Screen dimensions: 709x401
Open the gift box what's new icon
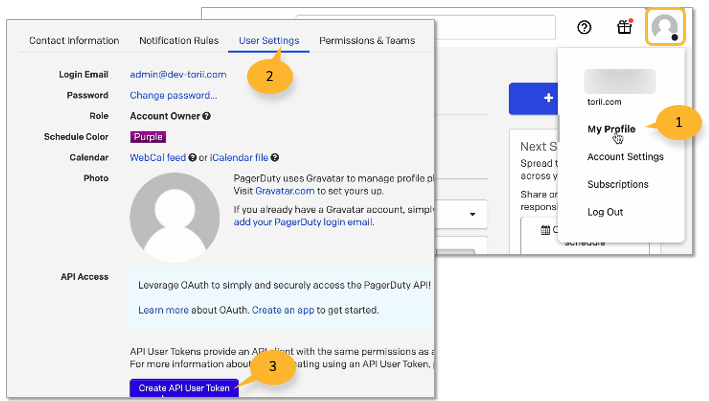[625, 27]
